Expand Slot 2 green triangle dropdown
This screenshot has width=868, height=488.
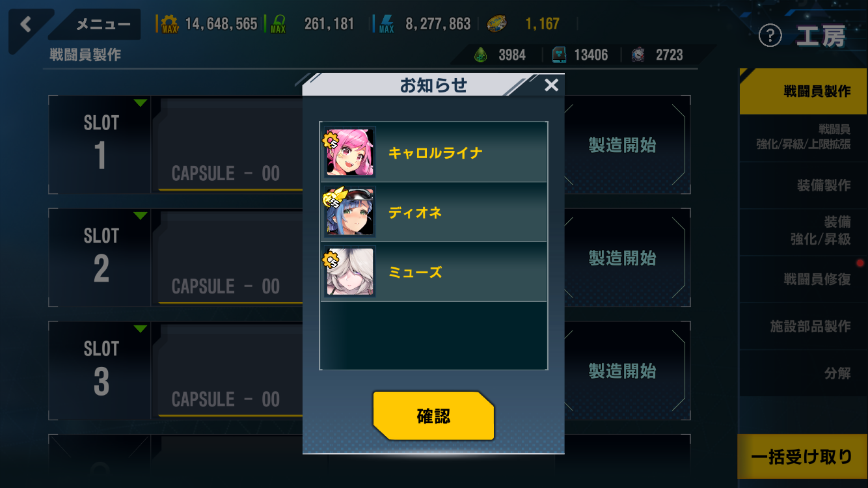140,216
